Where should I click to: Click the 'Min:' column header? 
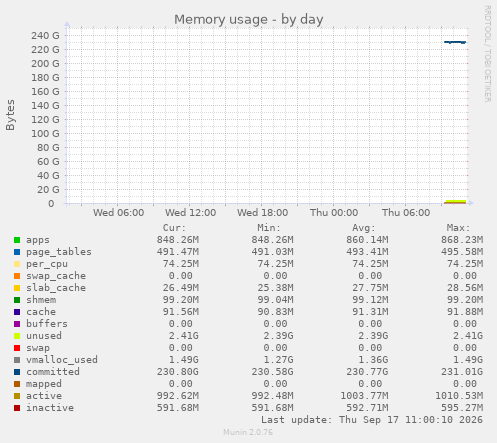[269, 228]
